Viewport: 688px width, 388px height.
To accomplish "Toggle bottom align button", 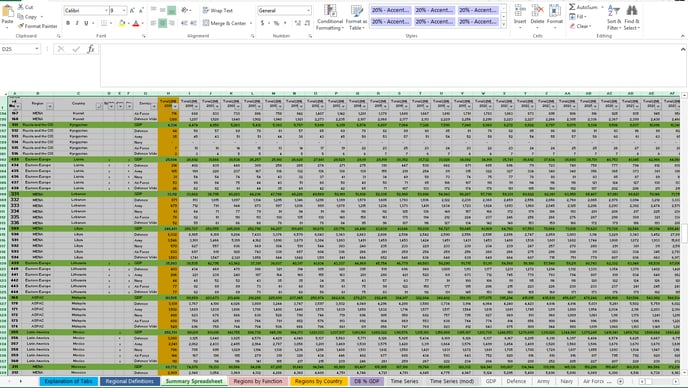I will point(172,10).
